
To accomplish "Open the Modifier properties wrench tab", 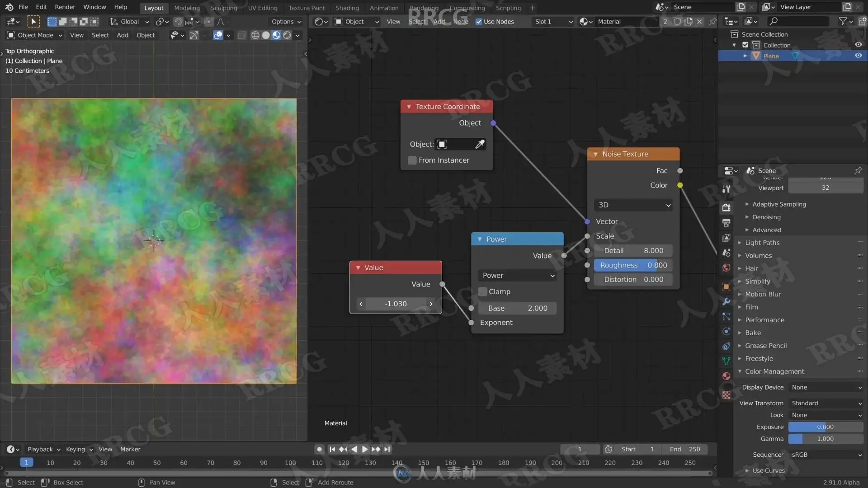I will [726, 301].
